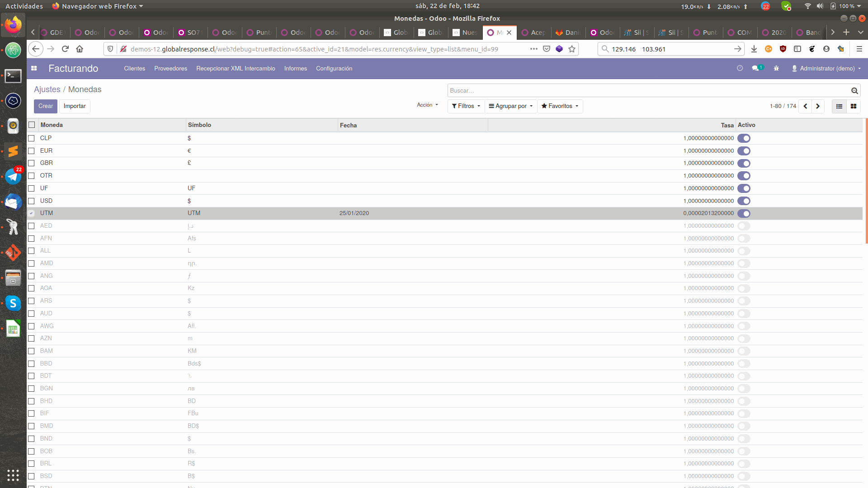
Task: Select the Informes menu item
Action: [295, 68]
